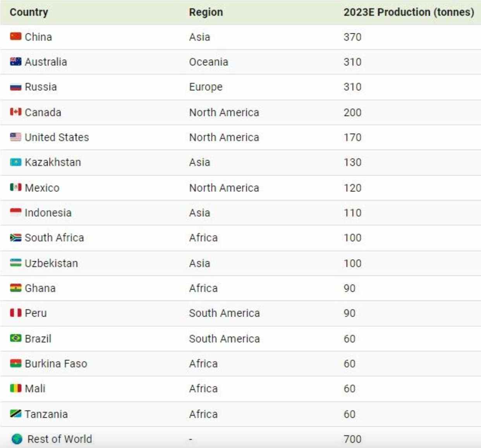
Task: Click the Canada flag icon
Action: click(15, 112)
